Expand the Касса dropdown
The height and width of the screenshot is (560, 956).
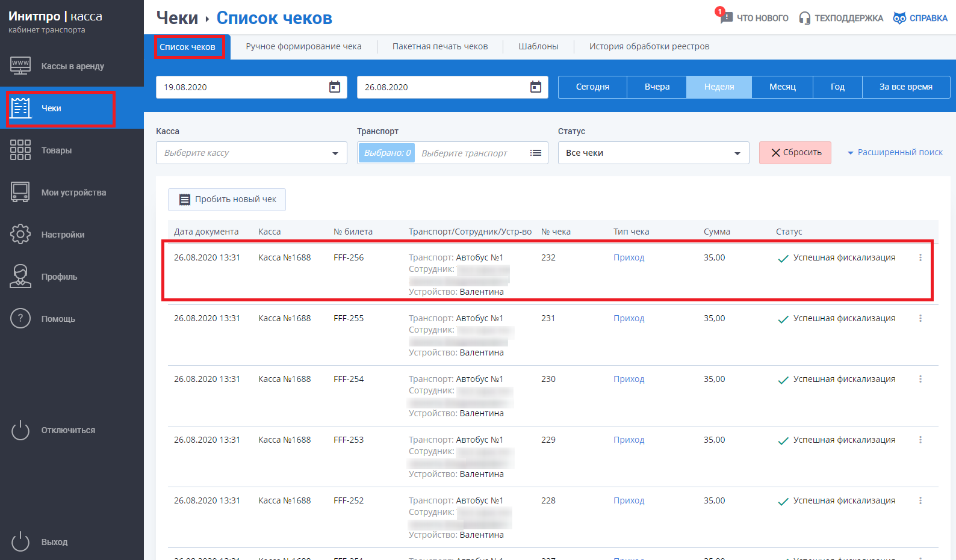pos(252,153)
